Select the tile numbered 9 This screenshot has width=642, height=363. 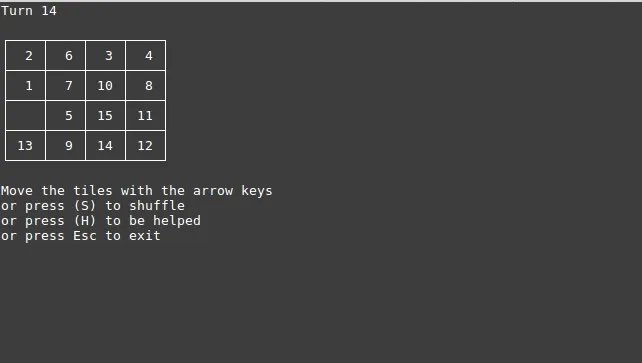pos(66,146)
